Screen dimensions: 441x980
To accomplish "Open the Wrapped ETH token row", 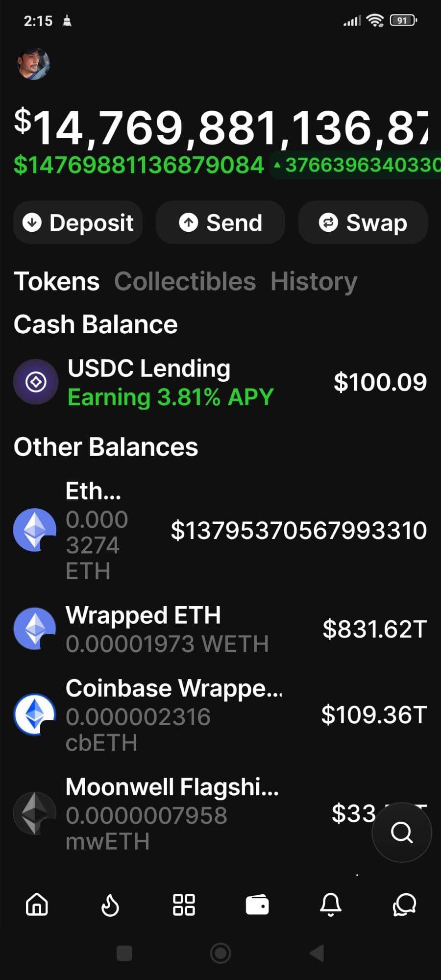I will tap(220, 629).
